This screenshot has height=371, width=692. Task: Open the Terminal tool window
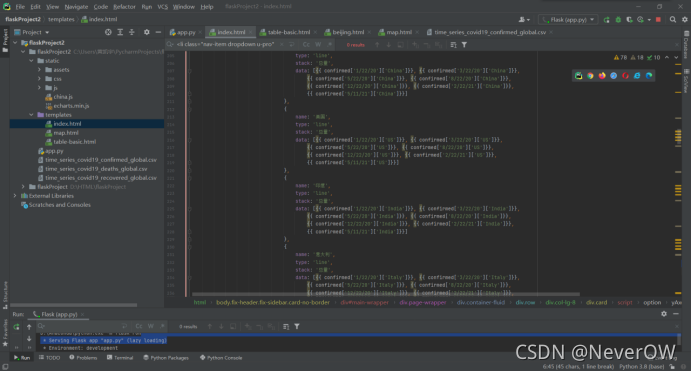(120, 358)
